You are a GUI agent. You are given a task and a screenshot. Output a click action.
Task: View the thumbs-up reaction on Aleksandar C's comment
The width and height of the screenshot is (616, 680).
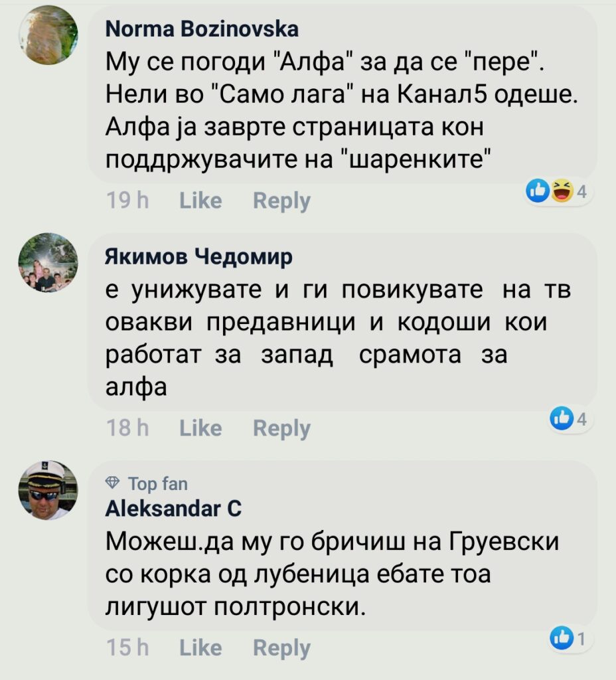568,639
